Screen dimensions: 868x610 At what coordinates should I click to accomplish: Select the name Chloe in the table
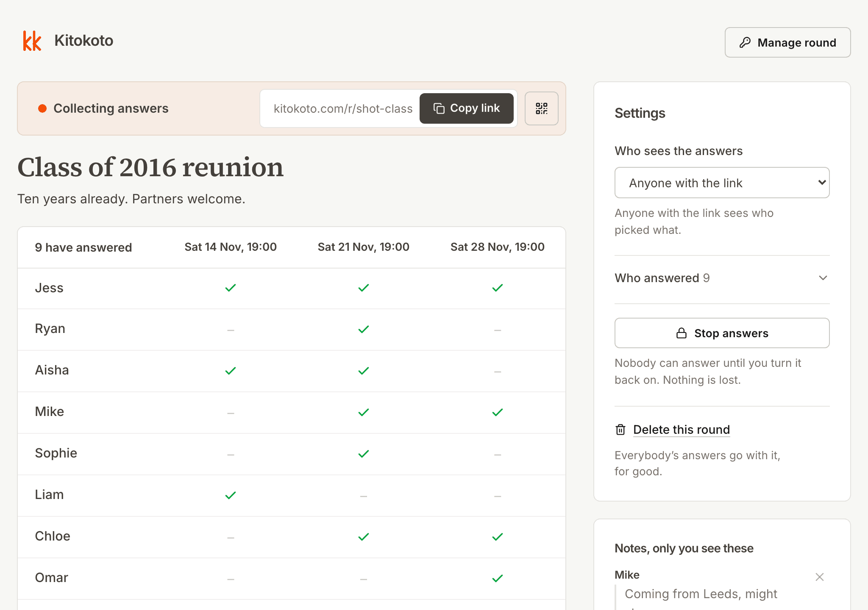53,536
